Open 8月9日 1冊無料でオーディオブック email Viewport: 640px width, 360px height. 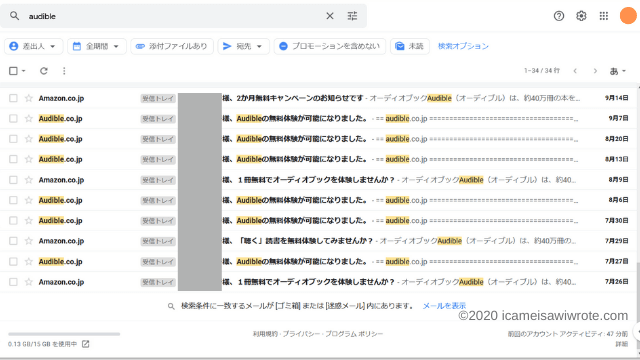pyautogui.click(x=316, y=180)
